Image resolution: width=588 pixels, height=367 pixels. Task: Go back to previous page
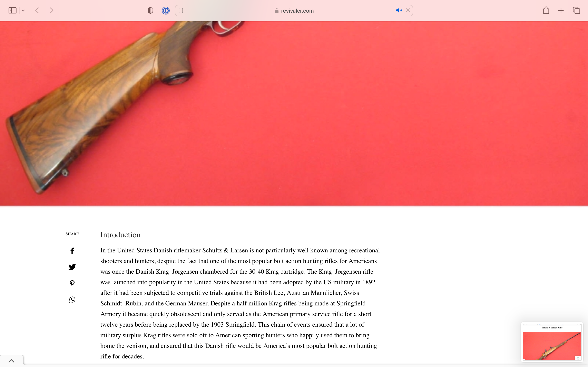click(x=37, y=10)
